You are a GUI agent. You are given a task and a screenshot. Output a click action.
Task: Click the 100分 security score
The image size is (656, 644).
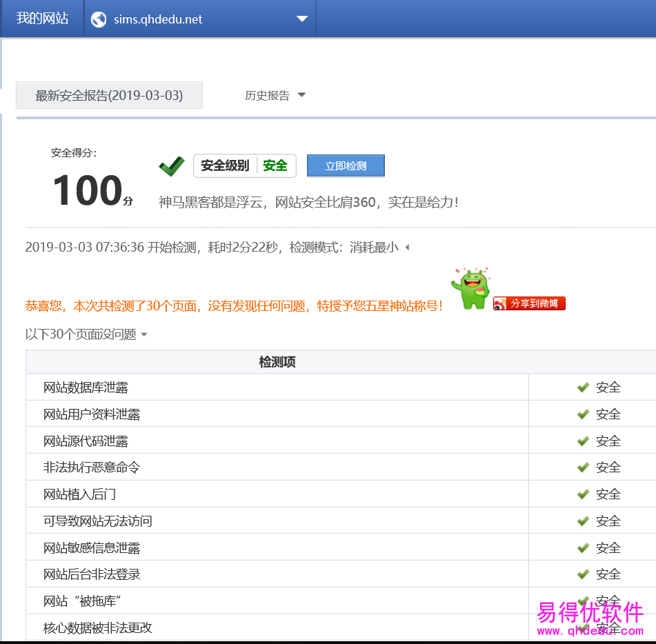point(93,190)
